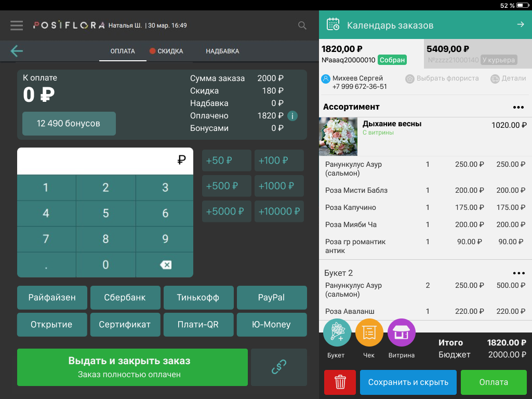Screen dimensions: 532x399
Task: Open the hamburger menu
Action: coord(17,25)
